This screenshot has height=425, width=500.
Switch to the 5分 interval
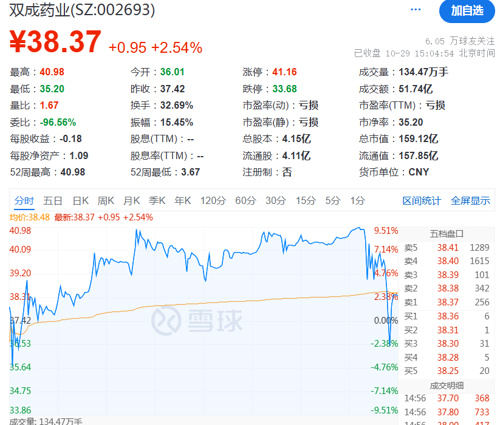[333, 201]
